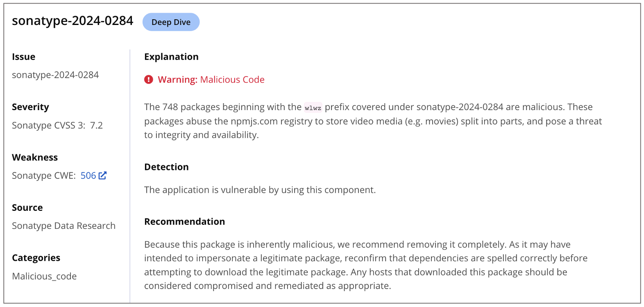This screenshot has width=644, height=307.
Task: Select the Explanation heading
Action: (171, 57)
